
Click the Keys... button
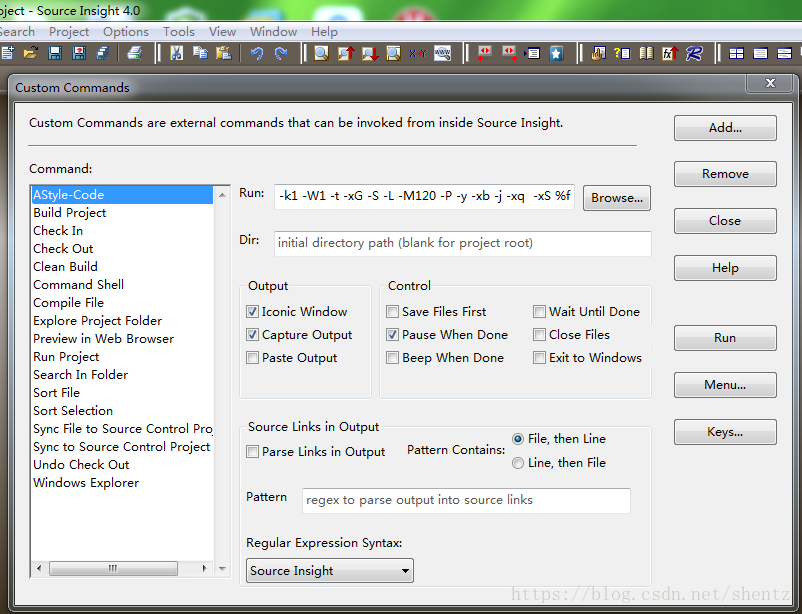pos(725,432)
